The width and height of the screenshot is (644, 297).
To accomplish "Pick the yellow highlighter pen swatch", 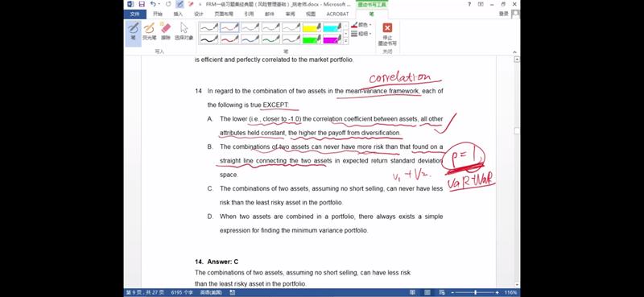I will coord(312,27).
